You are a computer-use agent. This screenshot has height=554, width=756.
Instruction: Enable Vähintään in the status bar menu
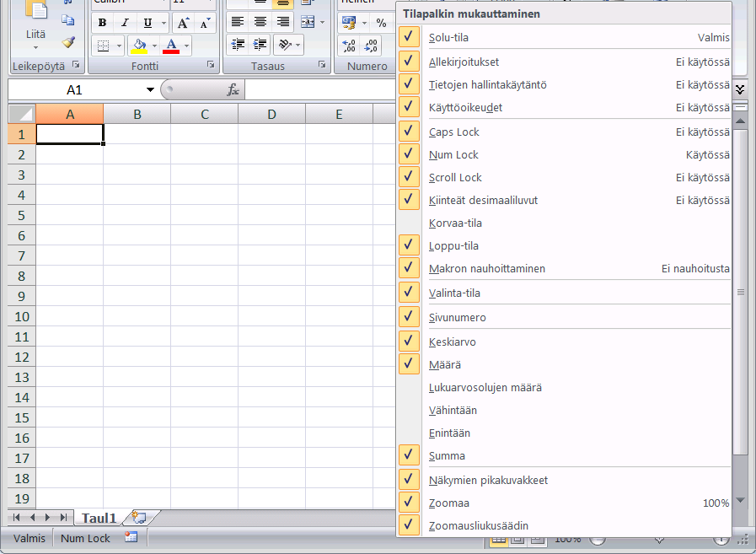564,410
